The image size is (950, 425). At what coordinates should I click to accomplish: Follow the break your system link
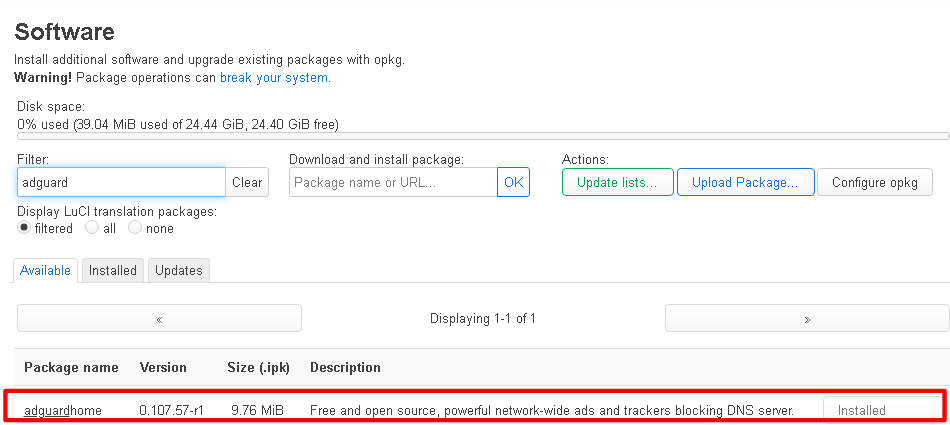click(274, 77)
